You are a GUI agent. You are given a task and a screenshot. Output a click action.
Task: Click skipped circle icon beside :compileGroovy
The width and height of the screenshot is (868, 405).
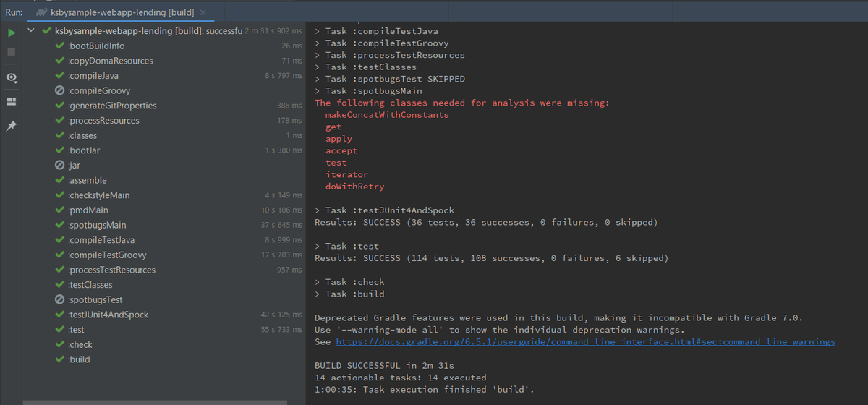click(61, 91)
